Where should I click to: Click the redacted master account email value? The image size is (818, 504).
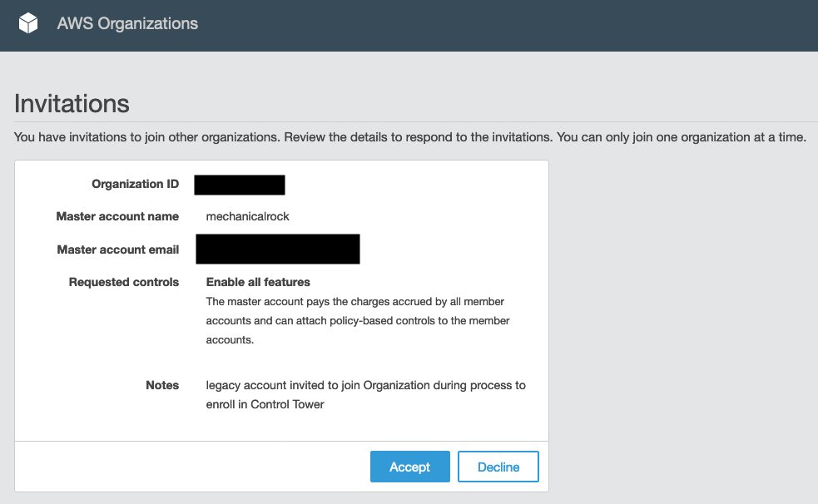point(278,250)
